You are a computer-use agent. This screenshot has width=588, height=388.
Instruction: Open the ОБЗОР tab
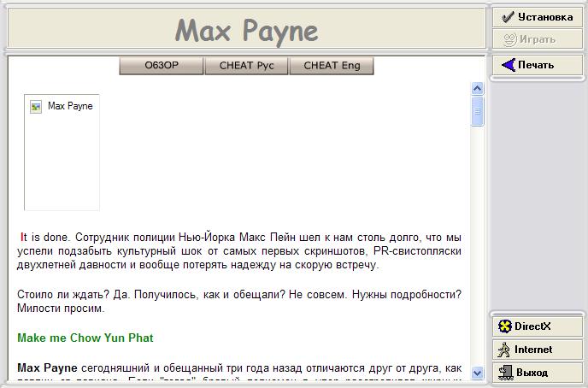(162, 66)
